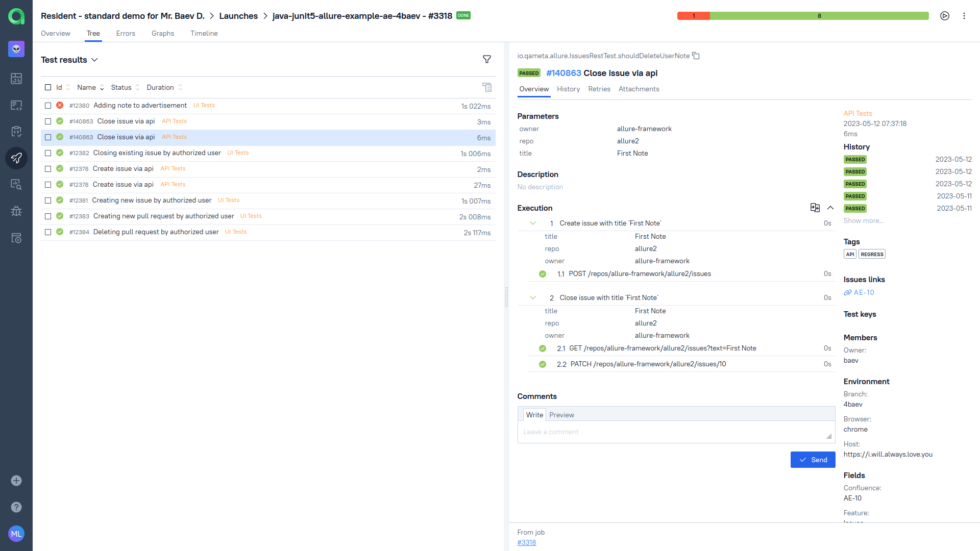The image size is (980, 551).
Task: Open the Jobs icon at sidebar bottom
Action: click(x=16, y=238)
